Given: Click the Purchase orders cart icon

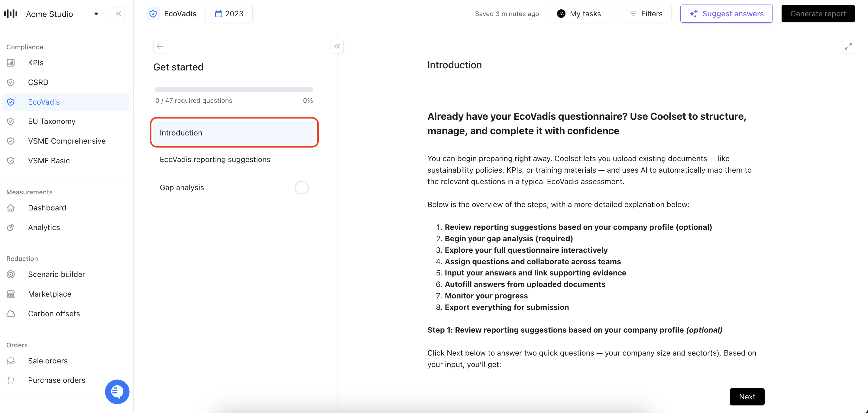Looking at the screenshot, I should [11, 380].
